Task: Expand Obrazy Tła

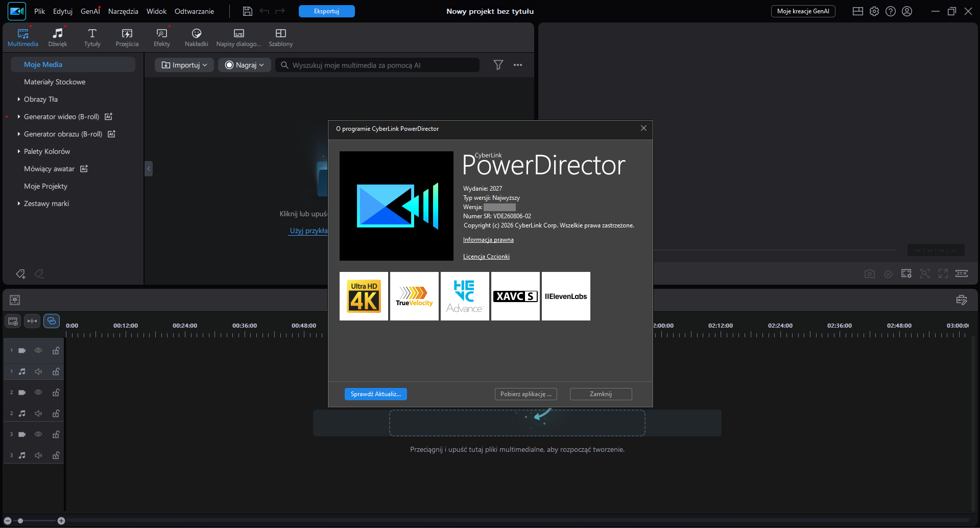Action: pos(19,99)
